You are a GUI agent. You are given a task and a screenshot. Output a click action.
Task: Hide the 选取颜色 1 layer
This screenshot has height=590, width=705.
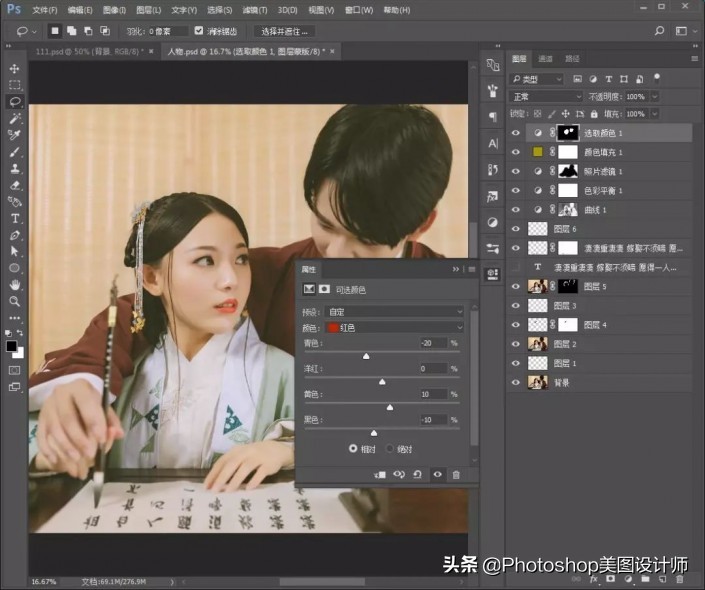coord(516,133)
